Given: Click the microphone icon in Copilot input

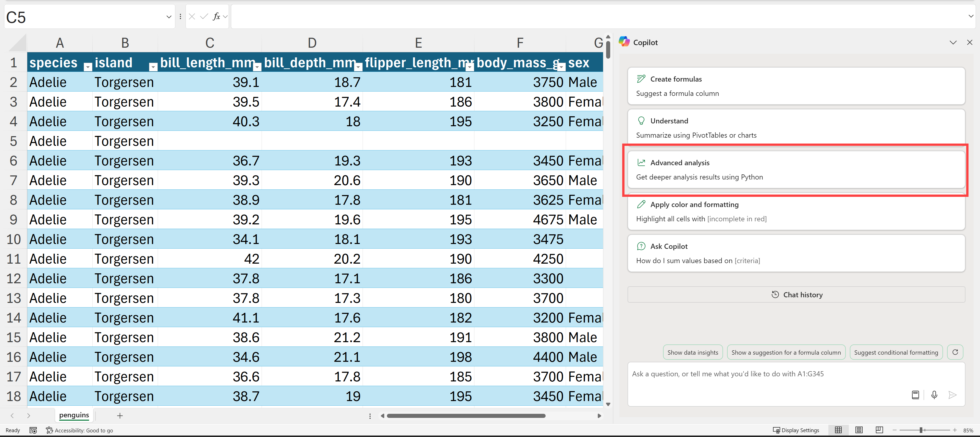Looking at the screenshot, I should [x=934, y=395].
